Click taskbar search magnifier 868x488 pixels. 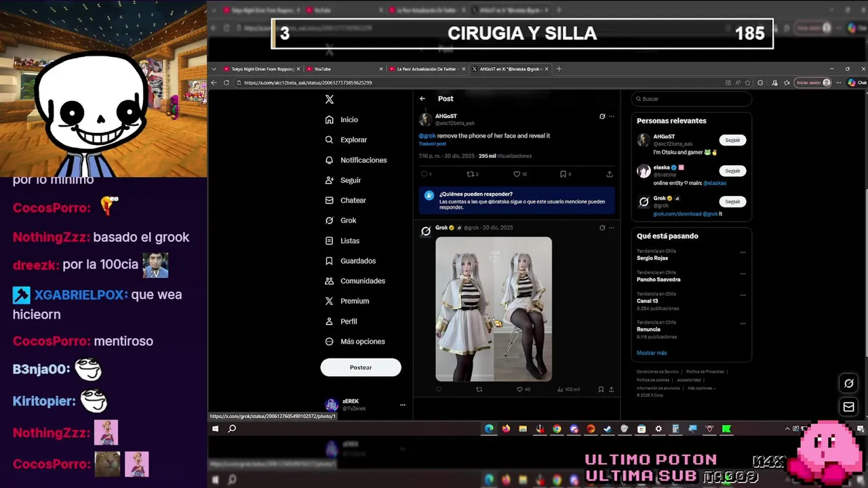pyautogui.click(x=232, y=428)
